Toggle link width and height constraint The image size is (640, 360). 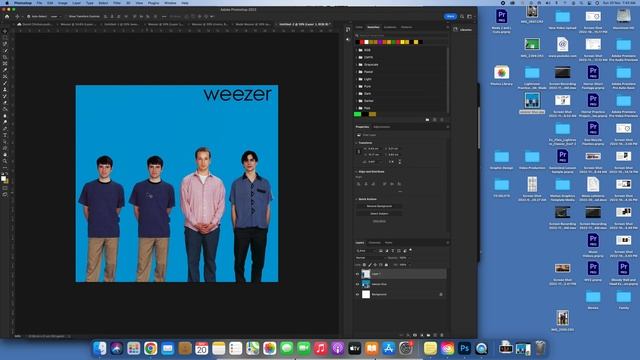point(359,151)
